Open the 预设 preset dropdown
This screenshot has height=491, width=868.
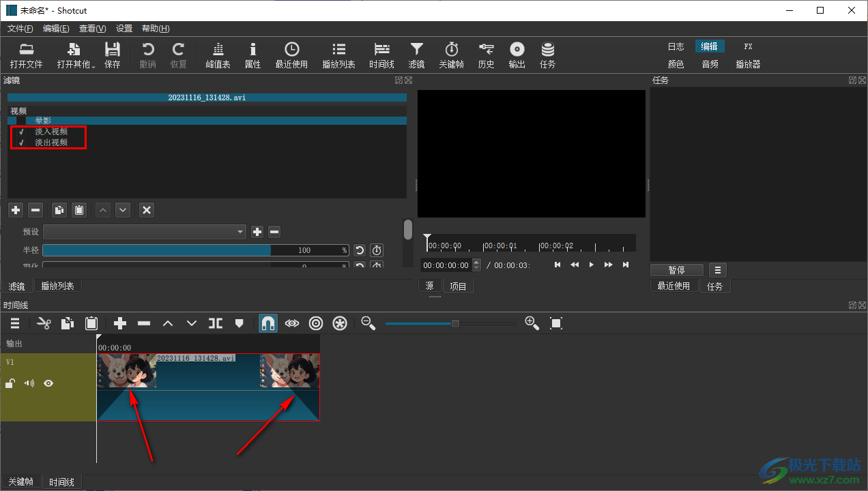(x=144, y=232)
